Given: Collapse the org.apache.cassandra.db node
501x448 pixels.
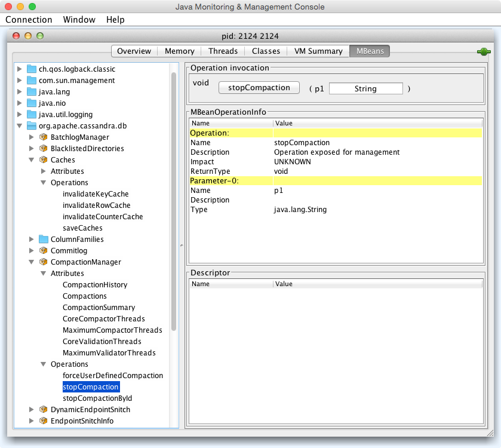Looking at the screenshot, I should (20, 126).
